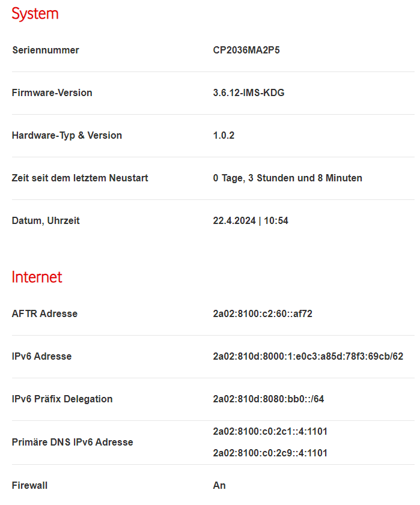This screenshot has width=420, height=505.
Task: Click the IPv6 Adresse label
Action: (x=41, y=356)
